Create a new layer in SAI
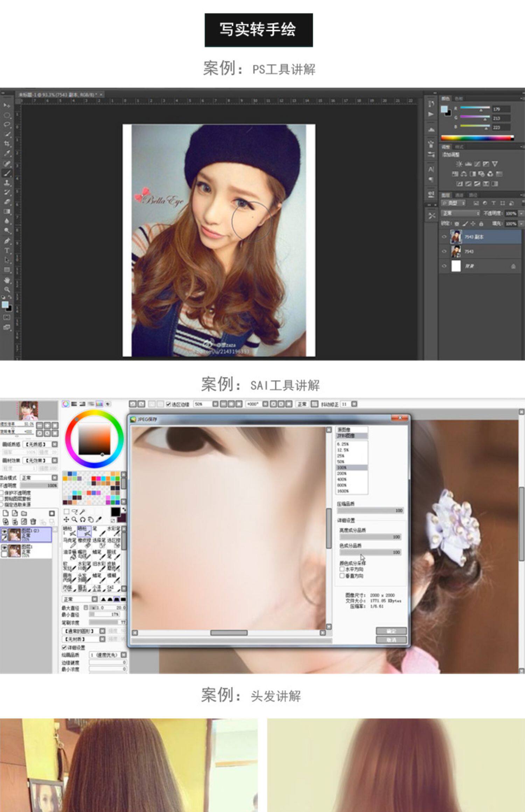Viewport: 525px width, 812px height. point(6,513)
